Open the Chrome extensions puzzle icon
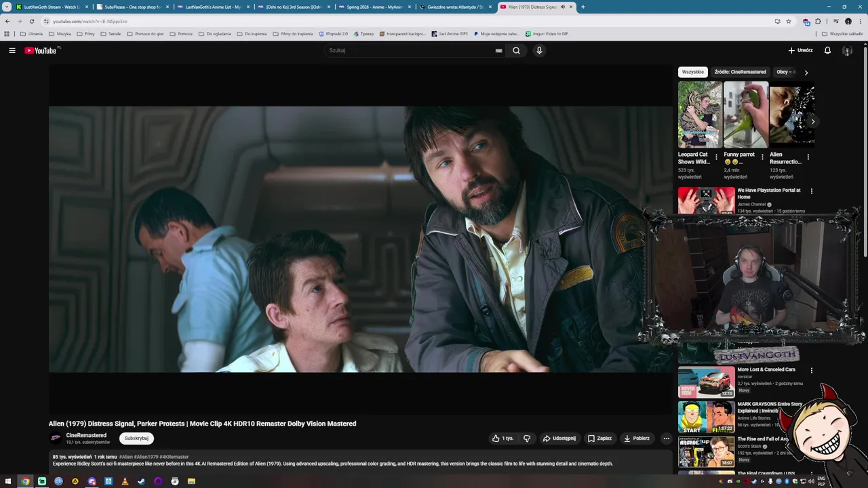 (818, 21)
